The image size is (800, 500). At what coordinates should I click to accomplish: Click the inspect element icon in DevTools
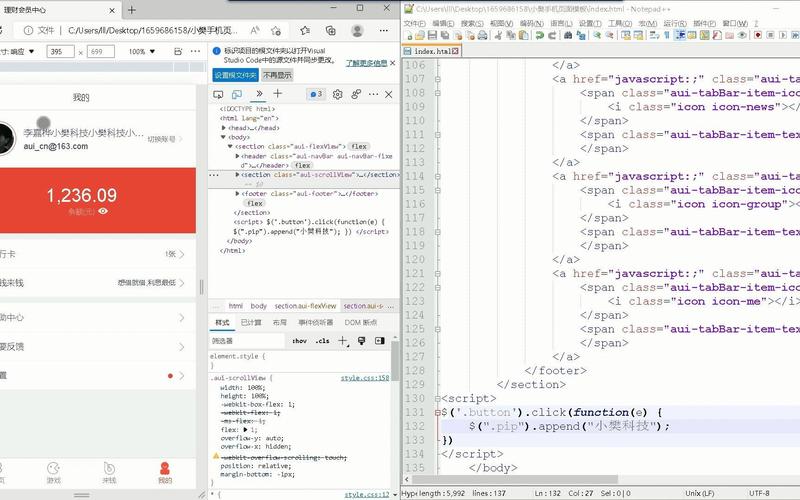click(218, 94)
